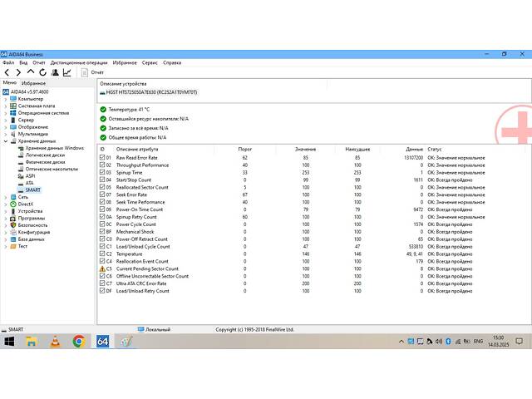Image resolution: width=532 pixels, height=399 pixels.
Task: Switch to the Меню tab in sidebar
Action: click(x=10, y=82)
